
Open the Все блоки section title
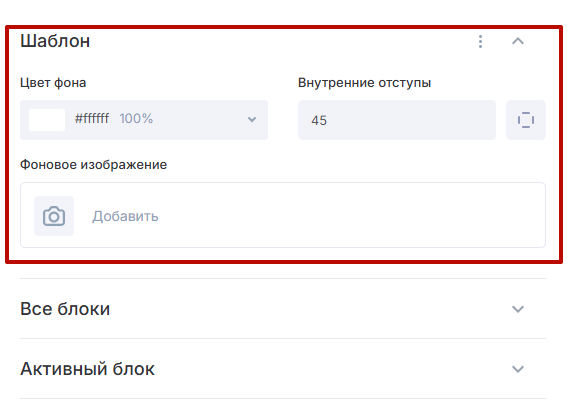[x=65, y=309]
